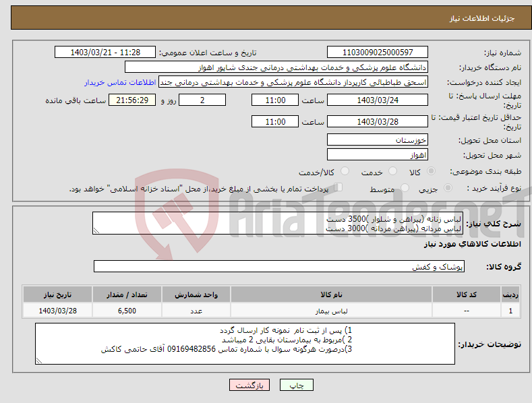Click the response deadline date 1403/03/24

[378, 100]
